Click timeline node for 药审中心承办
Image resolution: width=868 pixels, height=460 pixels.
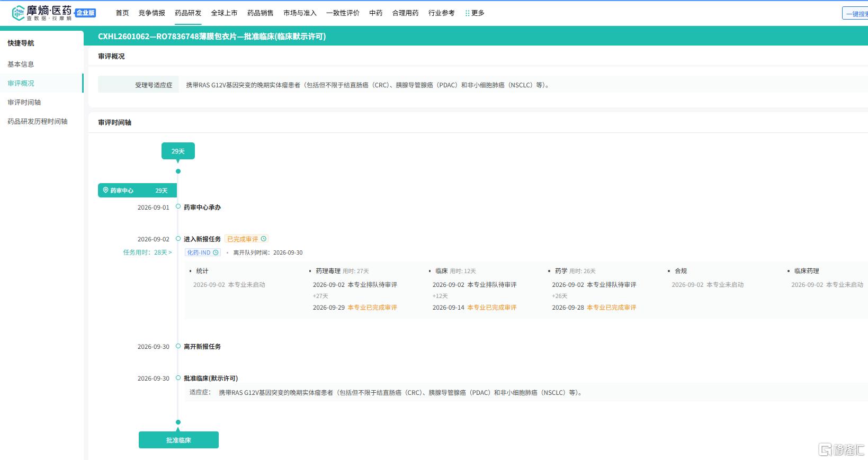[178, 206]
